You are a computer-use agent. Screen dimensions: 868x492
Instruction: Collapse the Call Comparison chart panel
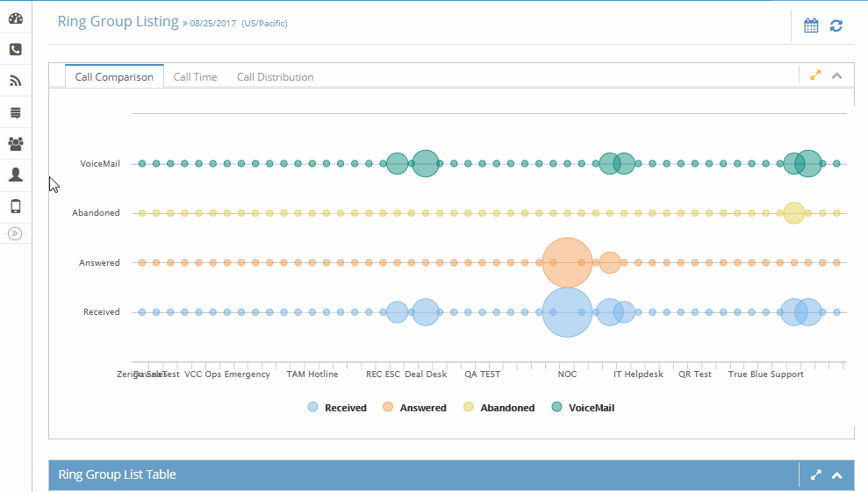(x=837, y=75)
